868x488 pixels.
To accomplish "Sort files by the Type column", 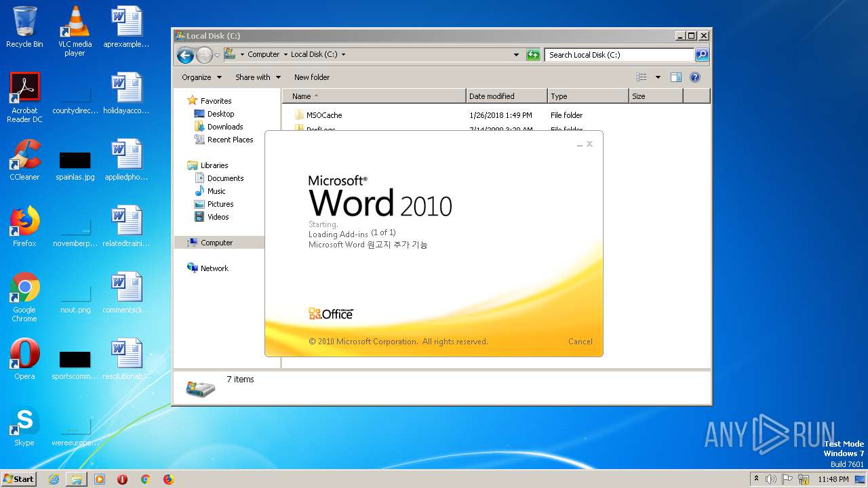I will [x=588, y=96].
